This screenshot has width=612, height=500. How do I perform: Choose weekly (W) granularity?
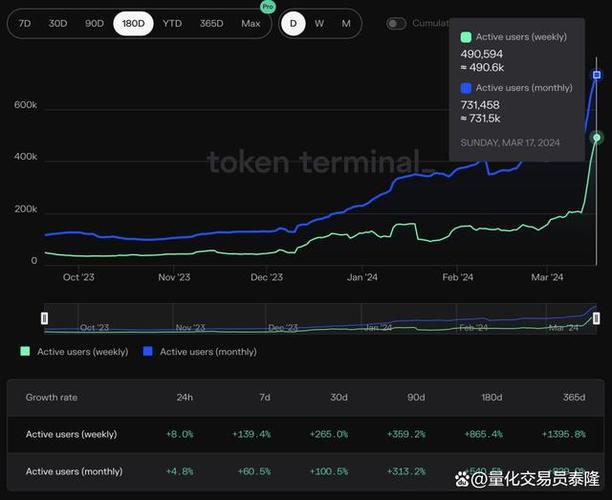pos(319,23)
